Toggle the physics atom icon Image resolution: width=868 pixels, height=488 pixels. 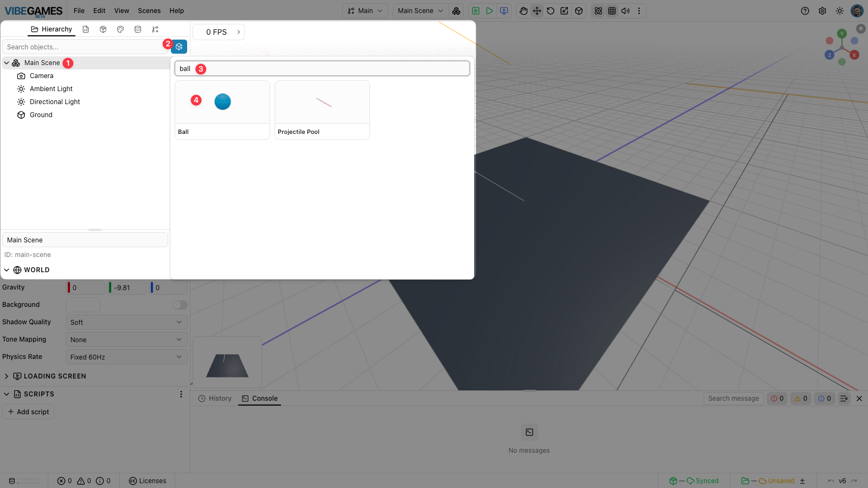[x=598, y=11]
